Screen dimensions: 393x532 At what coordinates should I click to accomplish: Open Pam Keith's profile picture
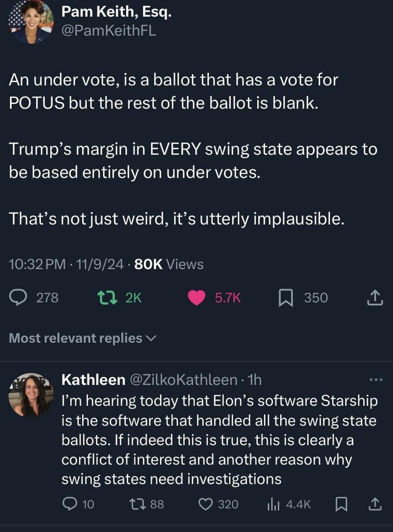[31, 22]
